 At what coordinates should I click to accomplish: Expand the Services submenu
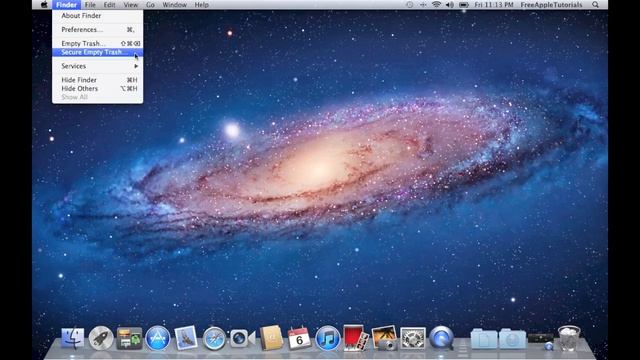click(x=98, y=66)
